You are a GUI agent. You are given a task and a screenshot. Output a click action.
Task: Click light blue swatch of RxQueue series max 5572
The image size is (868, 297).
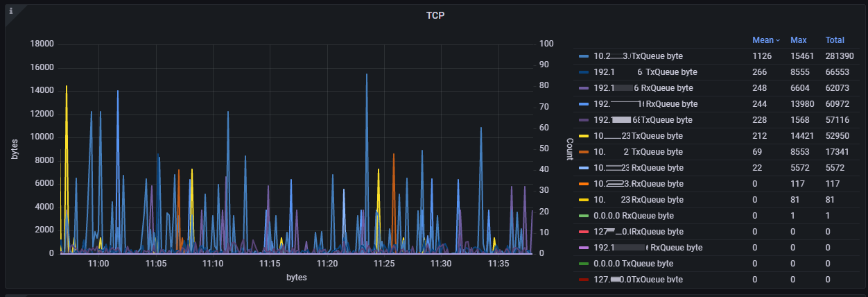(584, 168)
